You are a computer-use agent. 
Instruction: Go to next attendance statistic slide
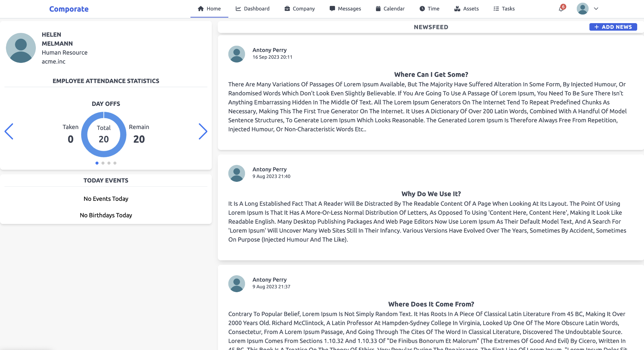(x=203, y=131)
